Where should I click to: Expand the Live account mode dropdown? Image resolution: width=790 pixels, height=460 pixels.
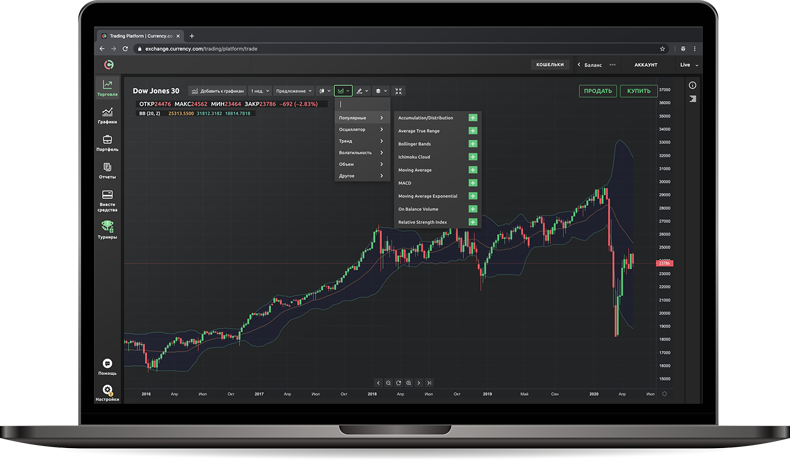coord(688,65)
